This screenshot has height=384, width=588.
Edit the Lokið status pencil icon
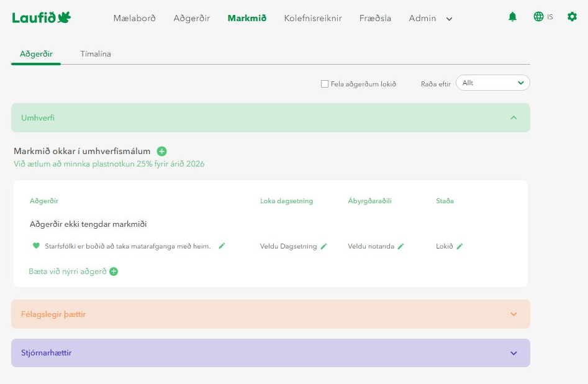[459, 247]
